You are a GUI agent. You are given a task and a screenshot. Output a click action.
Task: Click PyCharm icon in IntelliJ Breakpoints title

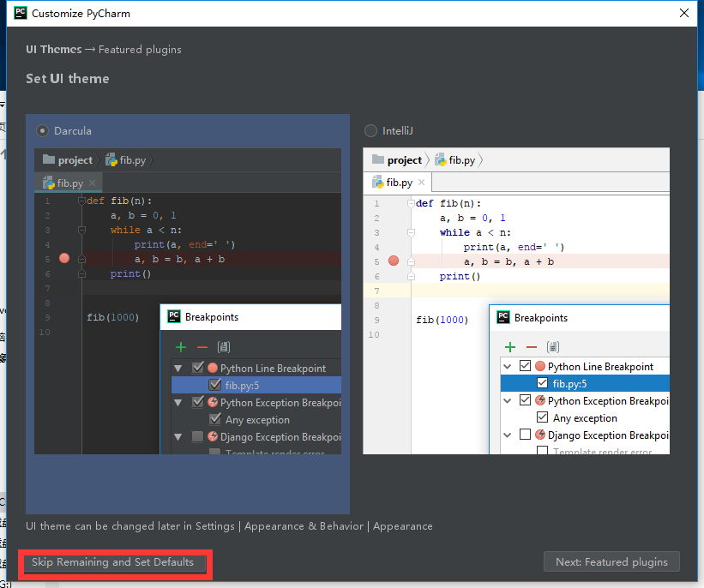[503, 317]
